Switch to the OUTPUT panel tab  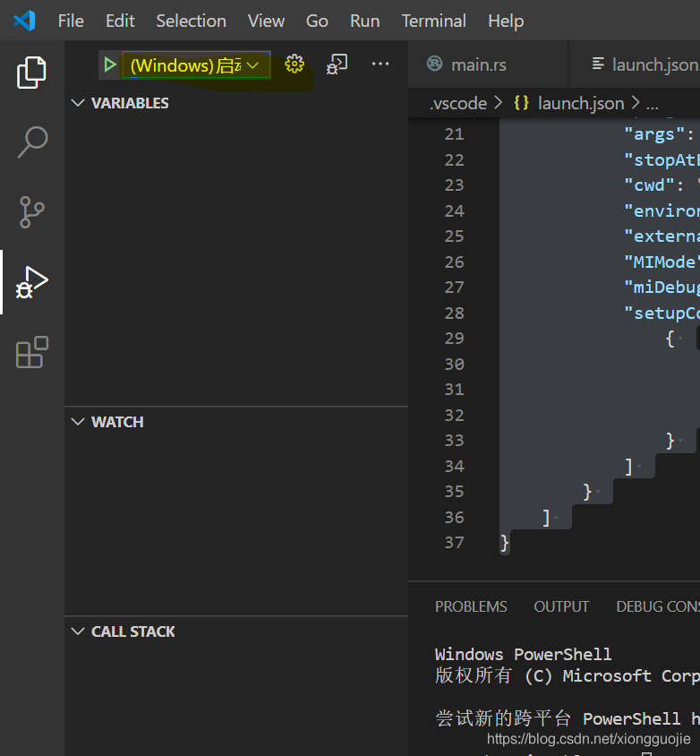(561, 606)
